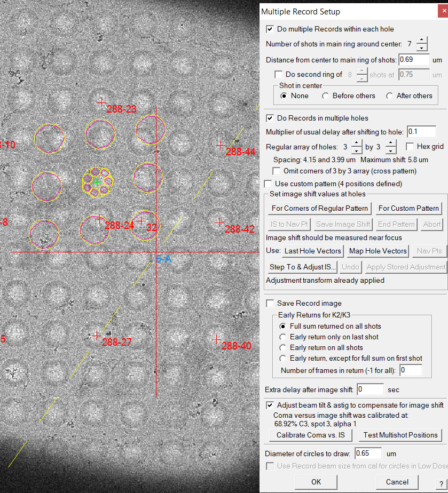Close the Multiple Record Setup dialog

443,11
